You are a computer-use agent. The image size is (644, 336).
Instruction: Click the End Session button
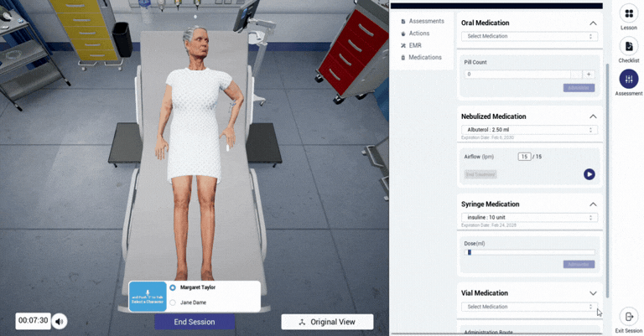point(195,322)
